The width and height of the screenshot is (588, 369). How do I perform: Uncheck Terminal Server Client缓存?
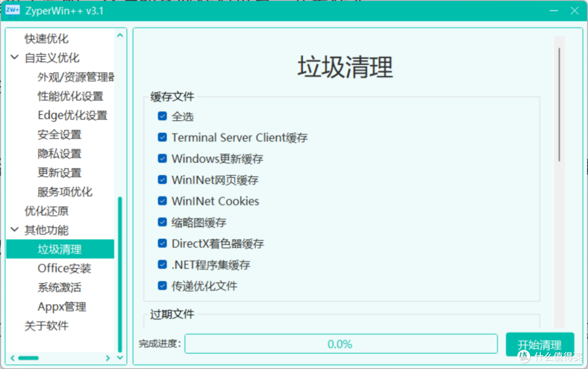[162, 137]
